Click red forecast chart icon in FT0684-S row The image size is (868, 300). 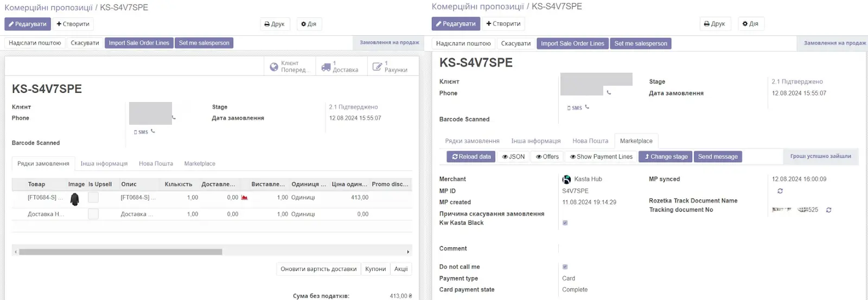click(x=244, y=197)
